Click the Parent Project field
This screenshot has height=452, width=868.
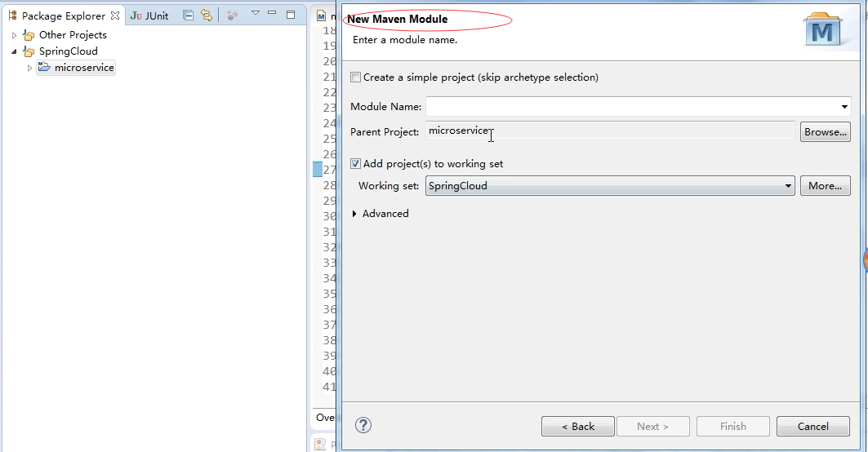609,131
